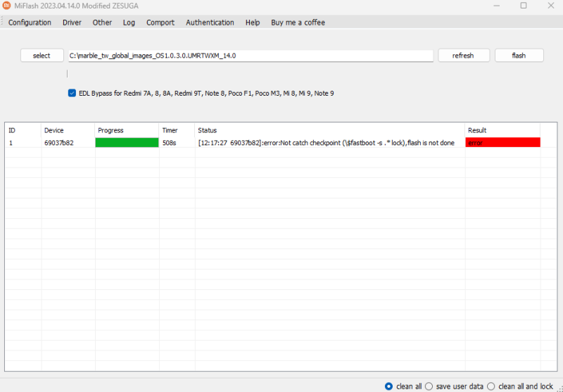
Task: Open the Driver menu
Action: [x=72, y=23]
